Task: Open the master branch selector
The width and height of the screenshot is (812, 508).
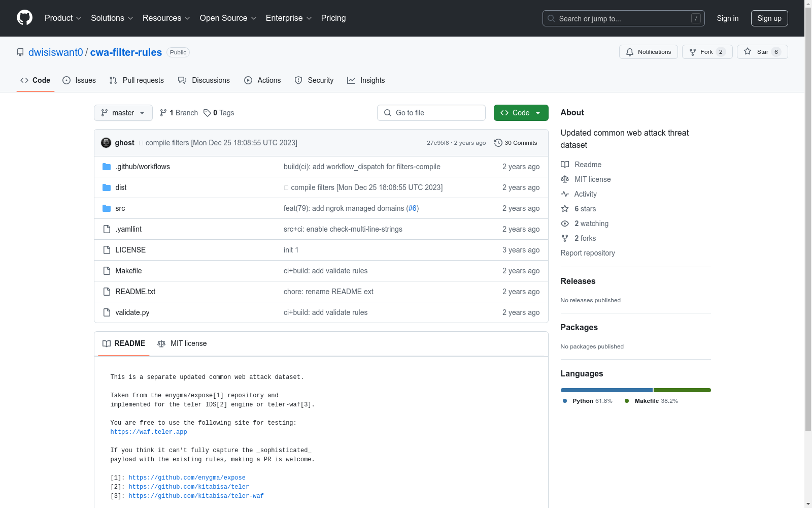Action: pos(123,113)
